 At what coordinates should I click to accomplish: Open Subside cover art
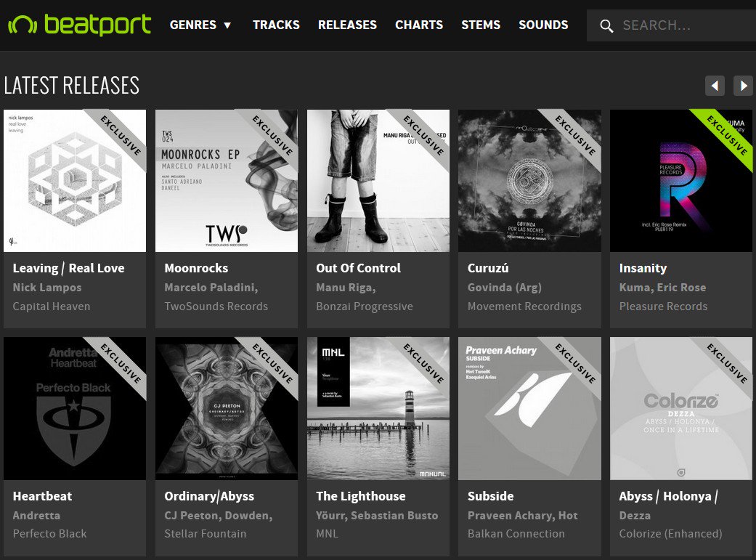(529, 408)
